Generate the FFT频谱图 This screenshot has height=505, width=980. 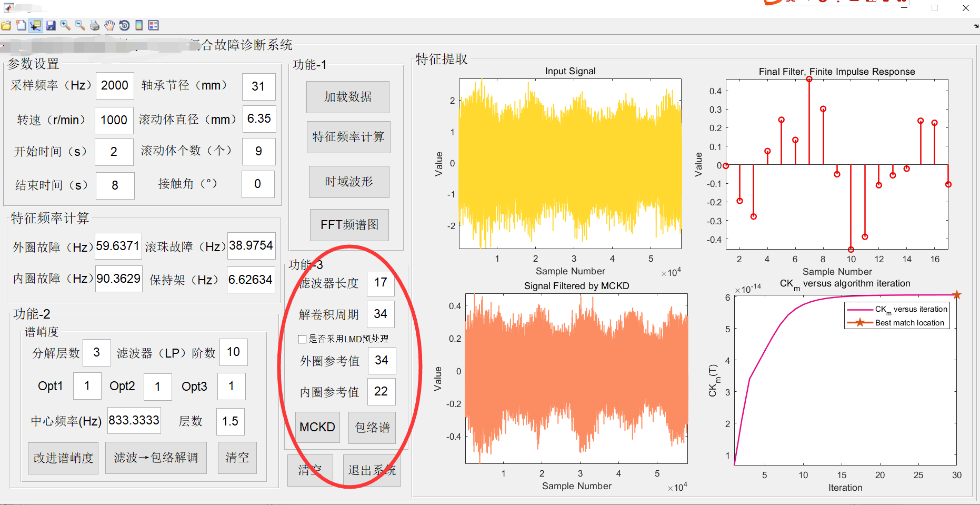[x=349, y=225]
